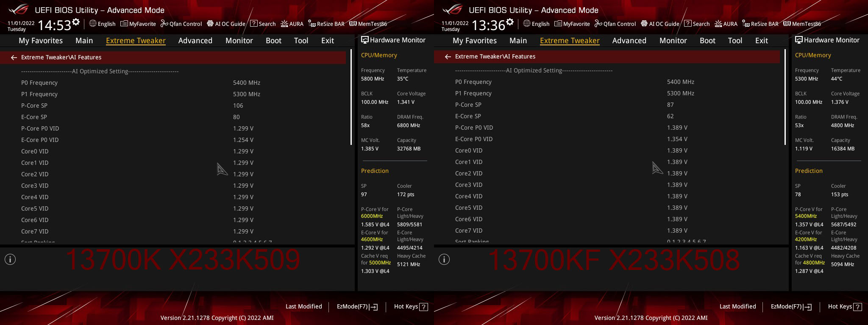Open Boot tab in right 13700KF window
The height and width of the screenshot is (325, 868).
pos(708,41)
